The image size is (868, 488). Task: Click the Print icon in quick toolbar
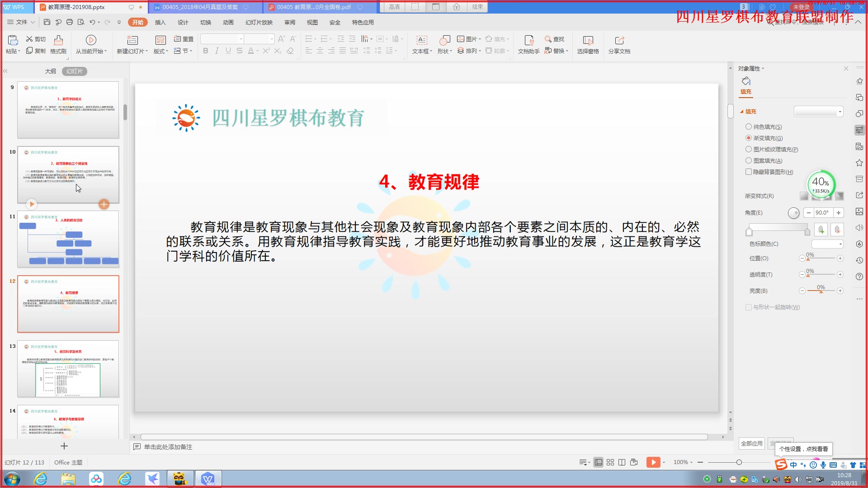pos(70,22)
